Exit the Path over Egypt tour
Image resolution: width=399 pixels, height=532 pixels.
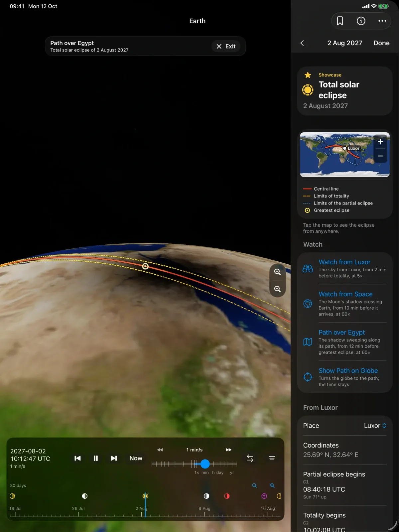point(226,46)
